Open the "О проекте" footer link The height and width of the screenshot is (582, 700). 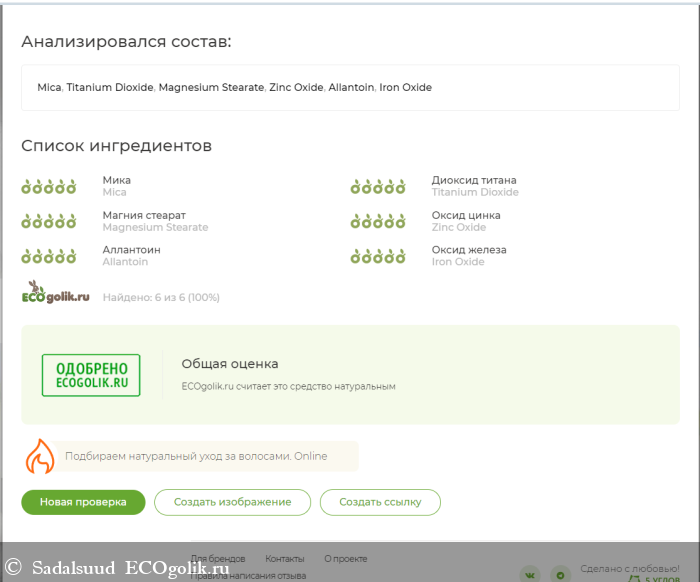(345, 559)
